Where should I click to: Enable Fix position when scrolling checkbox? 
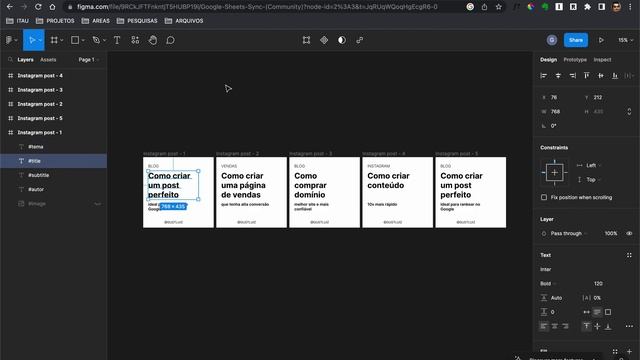coord(544,197)
